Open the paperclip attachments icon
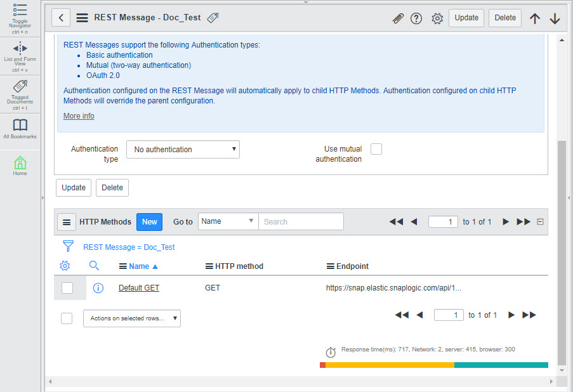This screenshot has width=573, height=392. (398, 18)
